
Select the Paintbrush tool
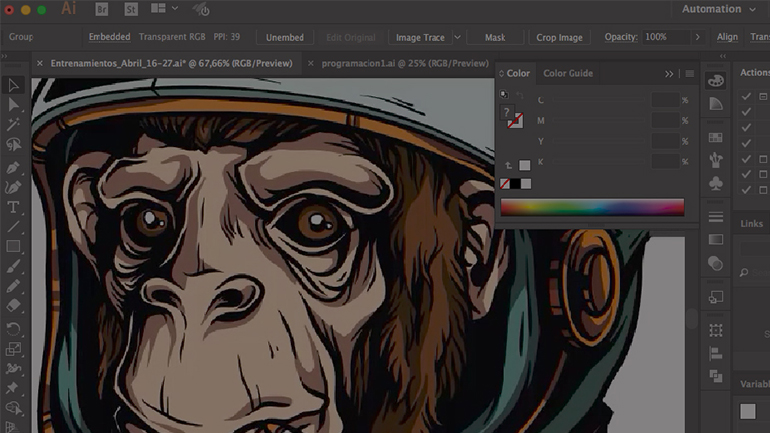(13, 266)
